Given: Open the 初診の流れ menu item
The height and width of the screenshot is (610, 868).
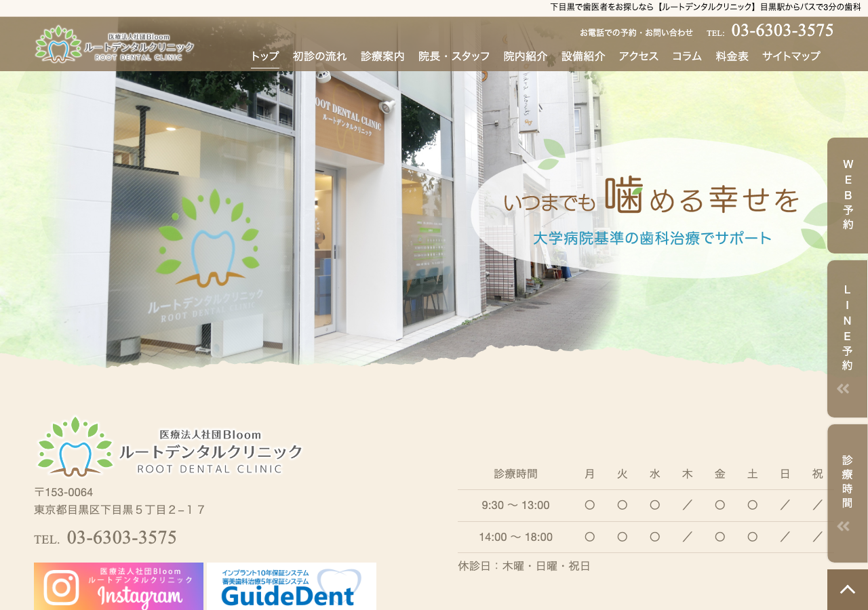Looking at the screenshot, I should 319,56.
